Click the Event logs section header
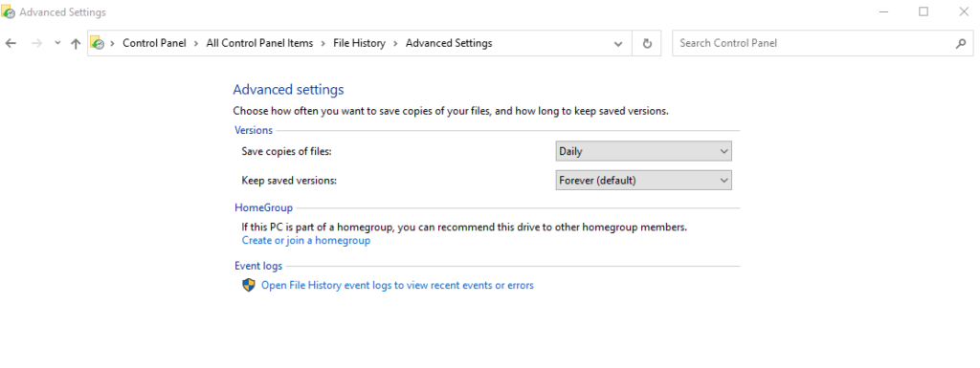Image resolution: width=980 pixels, height=368 pixels. [258, 266]
